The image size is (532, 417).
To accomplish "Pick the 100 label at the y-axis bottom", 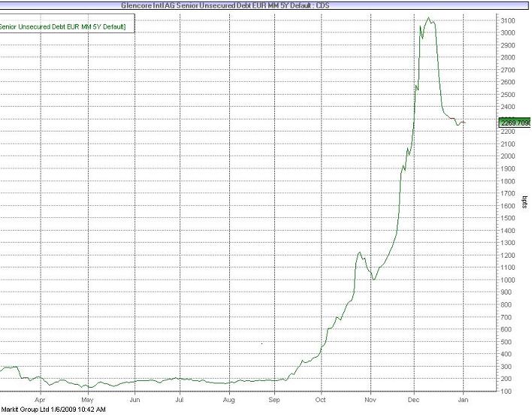I will tap(506, 391).
